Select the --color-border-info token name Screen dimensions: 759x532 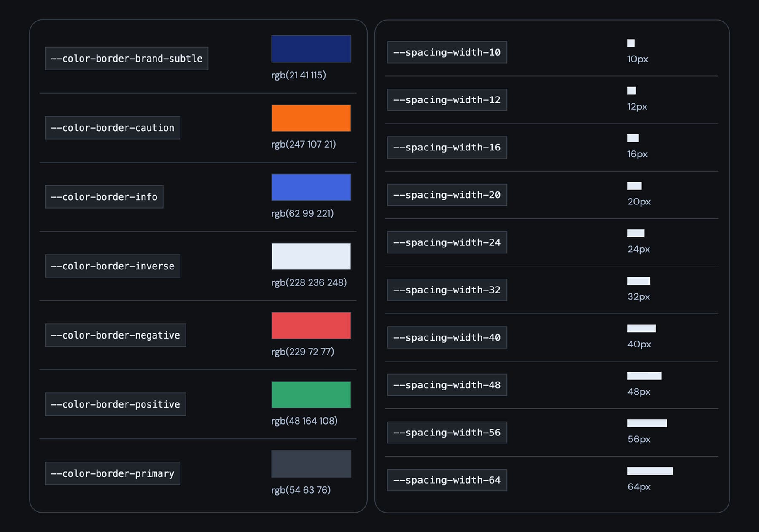(x=104, y=196)
